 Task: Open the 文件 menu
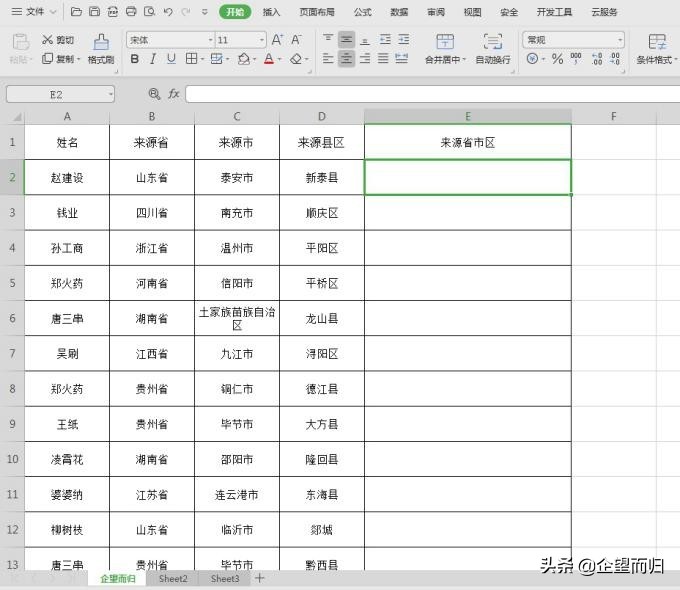[34, 12]
